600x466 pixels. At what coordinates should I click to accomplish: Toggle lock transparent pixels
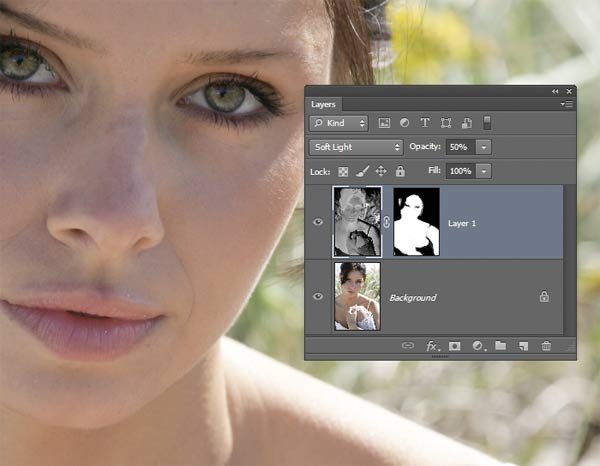pos(343,171)
